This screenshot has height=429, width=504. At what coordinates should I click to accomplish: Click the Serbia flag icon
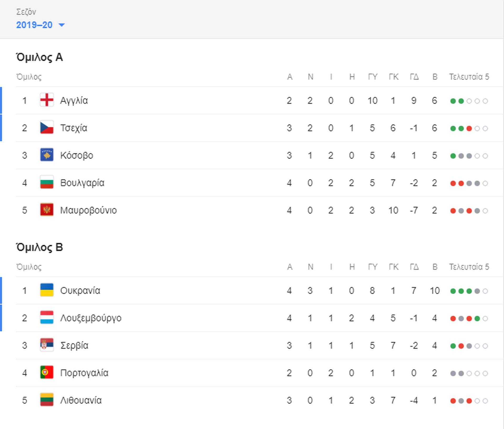tap(47, 345)
